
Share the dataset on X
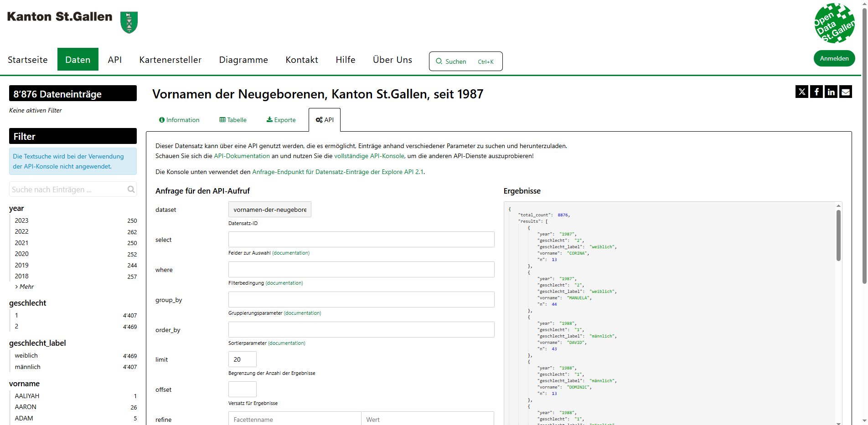click(x=802, y=92)
